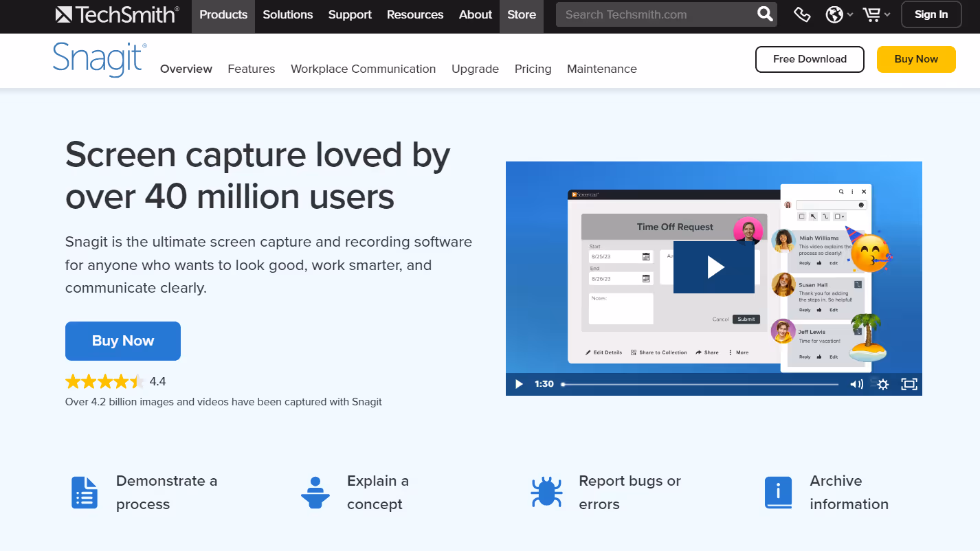This screenshot has width=980, height=551.
Task: Click the Free Download button
Action: click(810, 59)
